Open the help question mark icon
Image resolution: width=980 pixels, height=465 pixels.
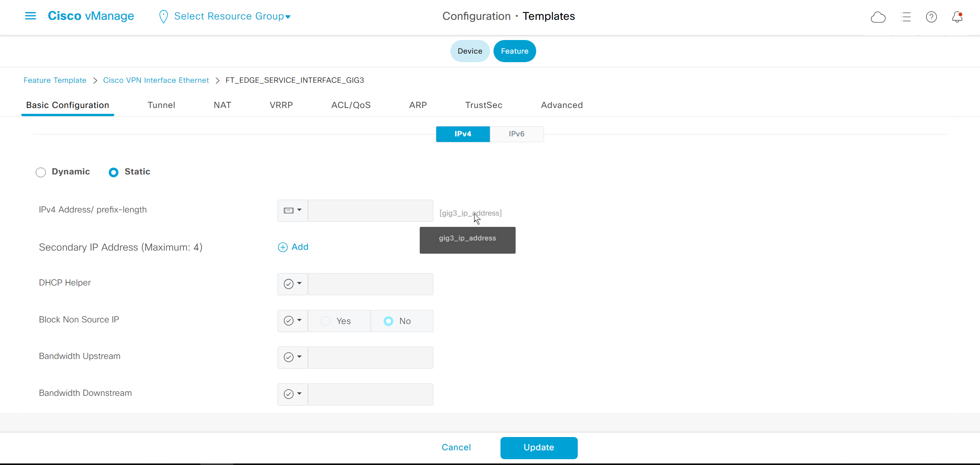pos(931,17)
